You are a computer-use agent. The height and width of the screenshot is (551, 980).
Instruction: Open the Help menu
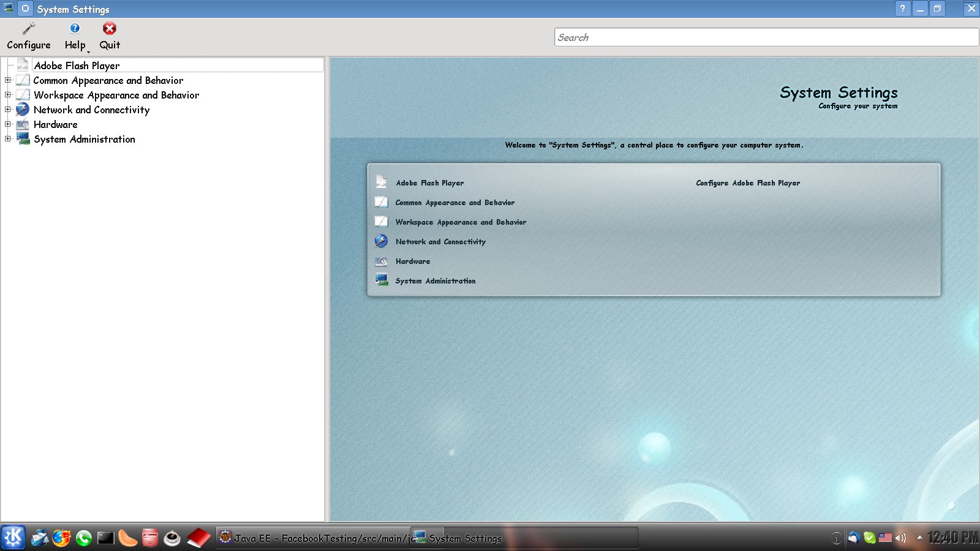point(75,36)
